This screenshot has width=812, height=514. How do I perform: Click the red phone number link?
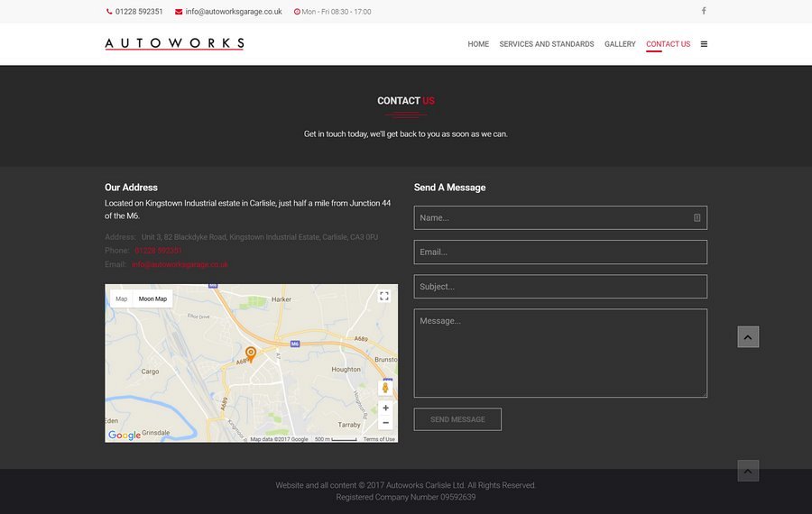(159, 251)
